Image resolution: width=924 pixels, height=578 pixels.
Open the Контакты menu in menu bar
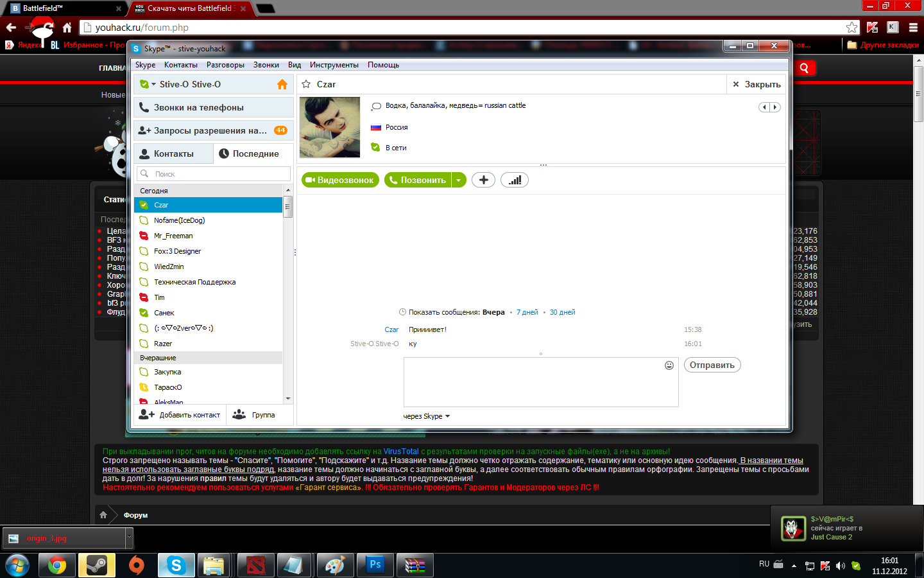coord(181,65)
